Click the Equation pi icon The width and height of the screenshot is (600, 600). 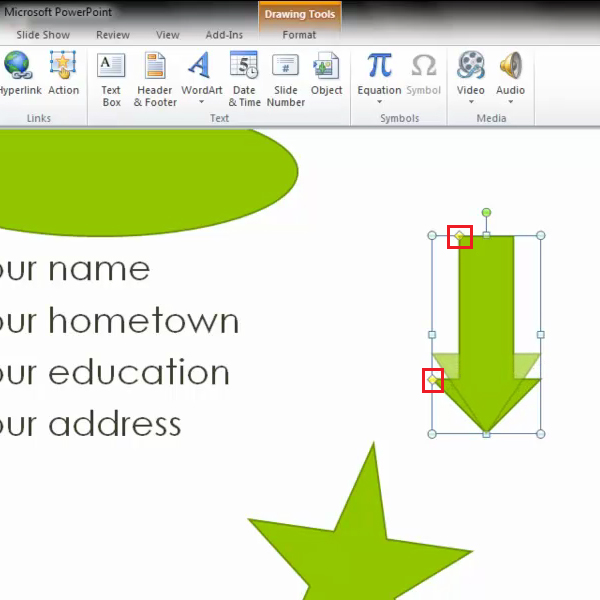pyautogui.click(x=379, y=65)
